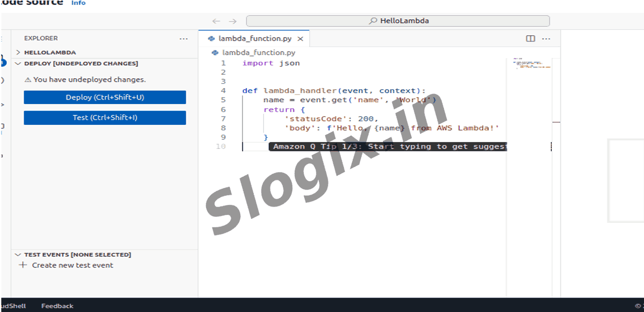Collapse the TEST EVENTS section
This screenshot has height=312, width=644.
[x=18, y=254]
